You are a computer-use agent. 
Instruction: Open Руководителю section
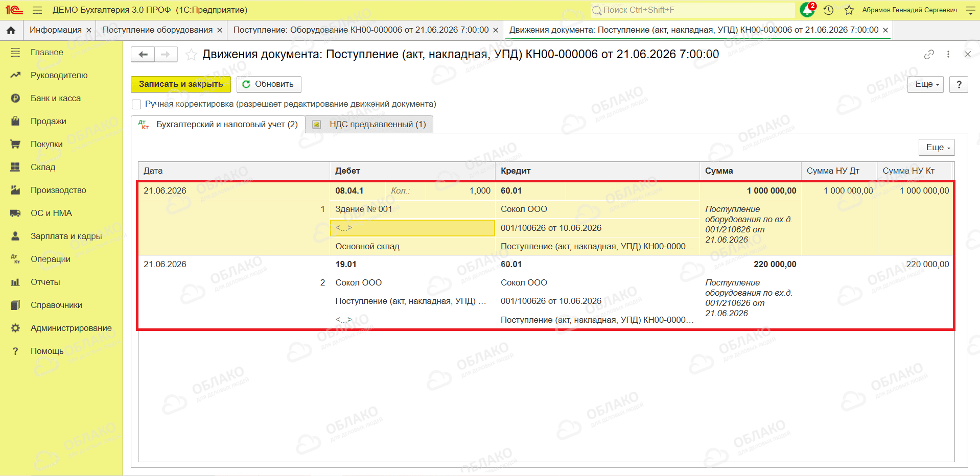pyautogui.click(x=59, y=75)
